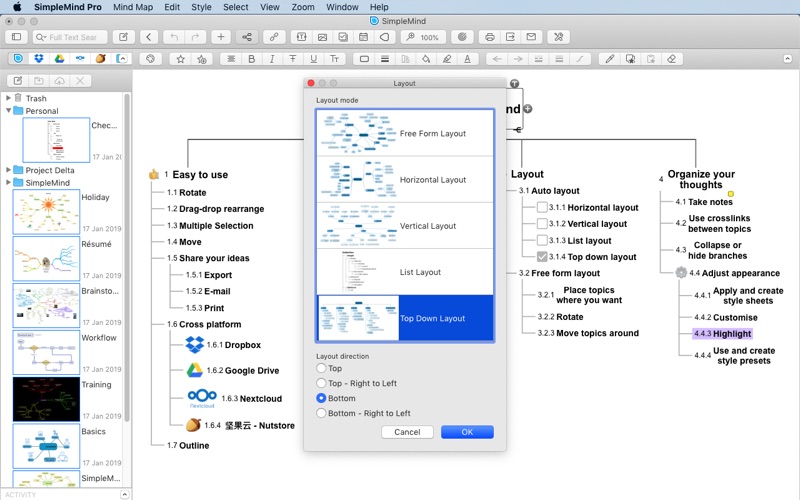Click the print icon

(x=489, y=37)
